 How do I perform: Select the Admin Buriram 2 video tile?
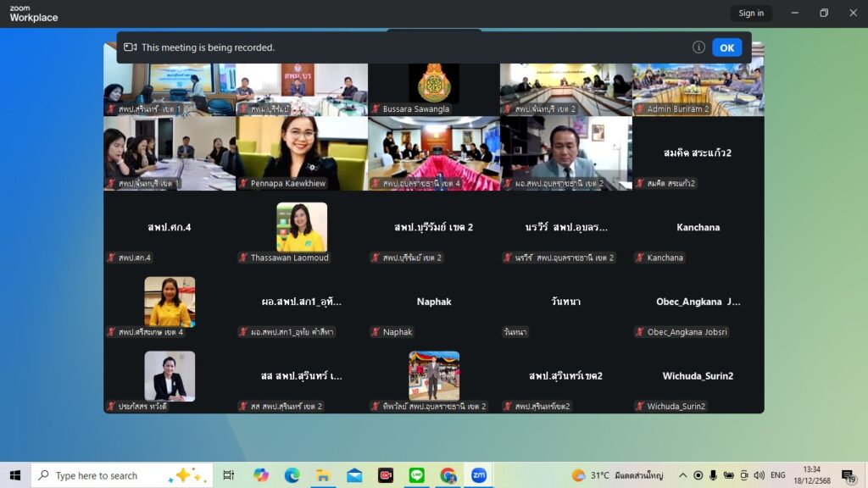tap(698, 89)
